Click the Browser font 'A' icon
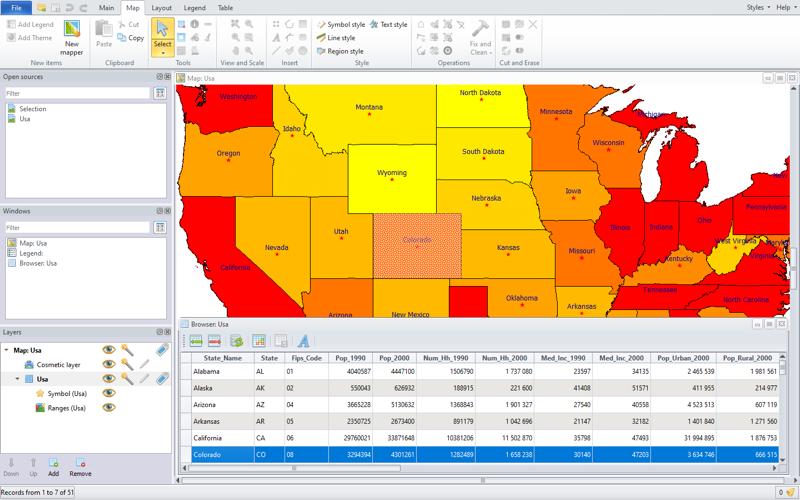800x500 pixels. (304, 341)
